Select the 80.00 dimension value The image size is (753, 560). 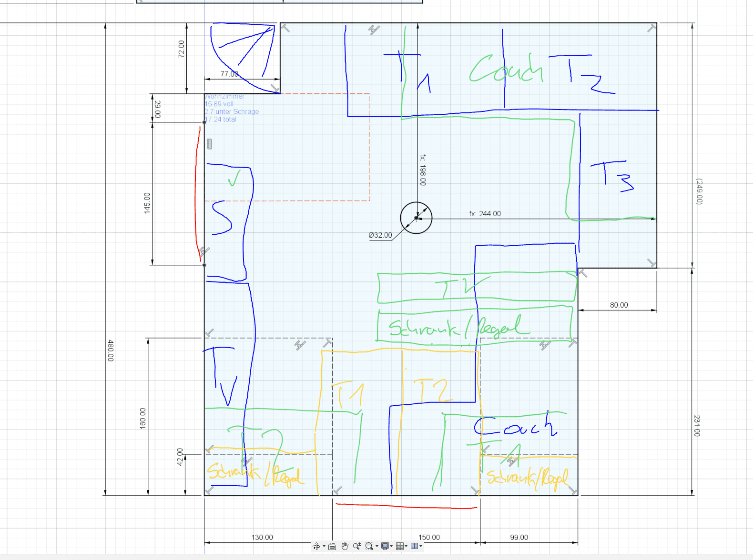pos(619,305)
